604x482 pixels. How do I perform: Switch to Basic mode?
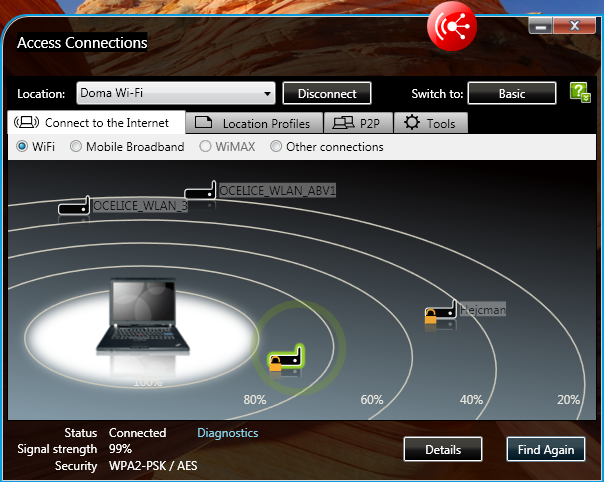pyautogui.click(x=511, y=94)
